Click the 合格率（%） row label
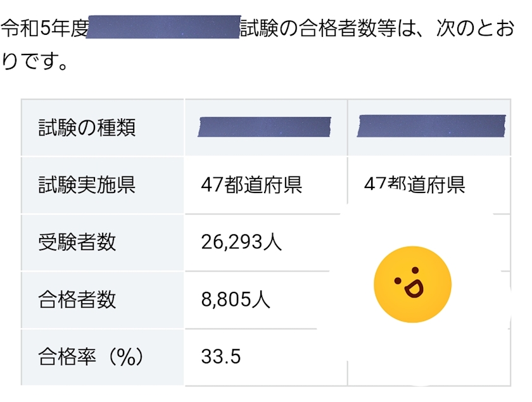 (x=91, y=357)
